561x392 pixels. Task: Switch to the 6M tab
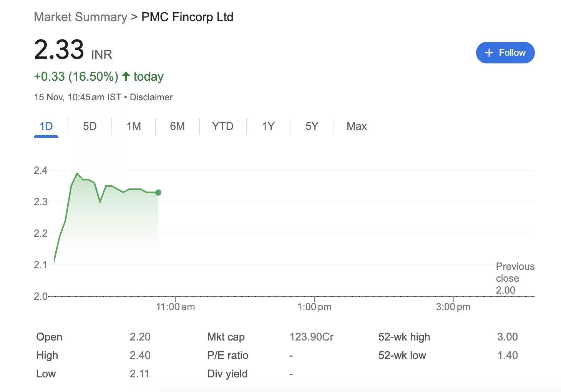[177, 126]
